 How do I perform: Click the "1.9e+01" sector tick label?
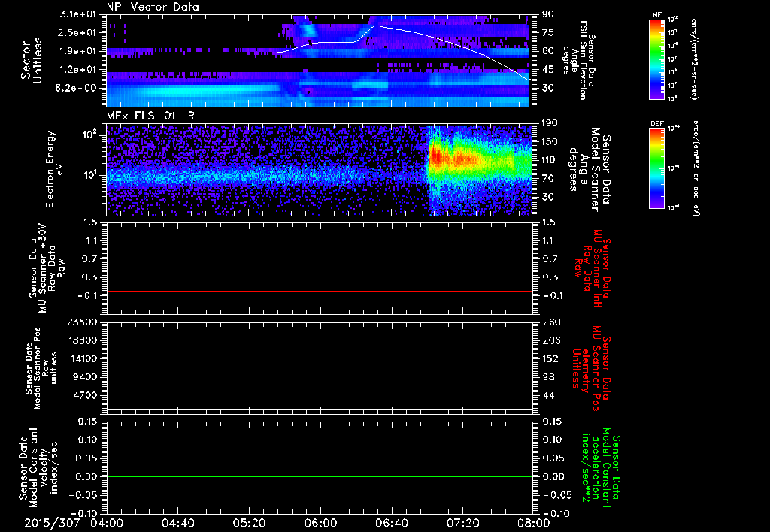click(x=78, y=51)
